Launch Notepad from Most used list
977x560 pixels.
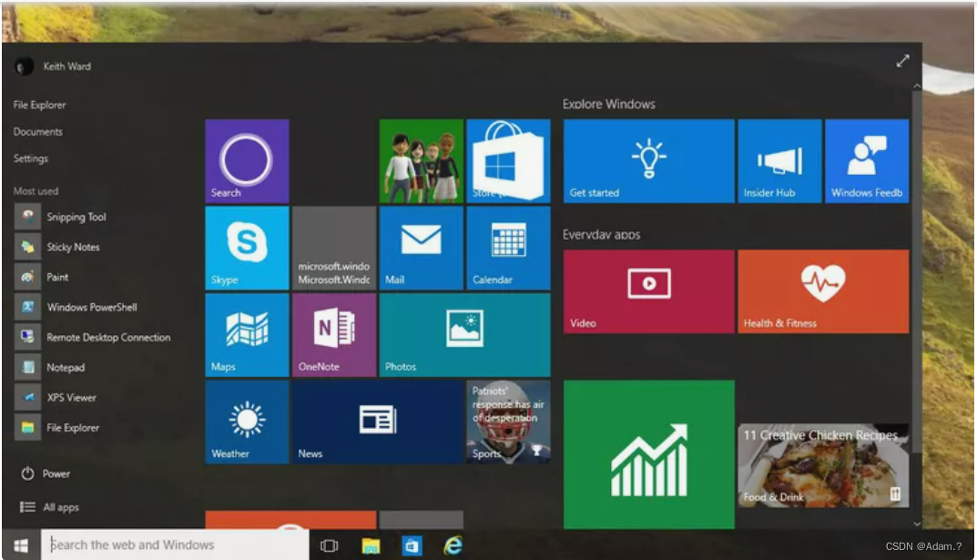coord(50,368)
